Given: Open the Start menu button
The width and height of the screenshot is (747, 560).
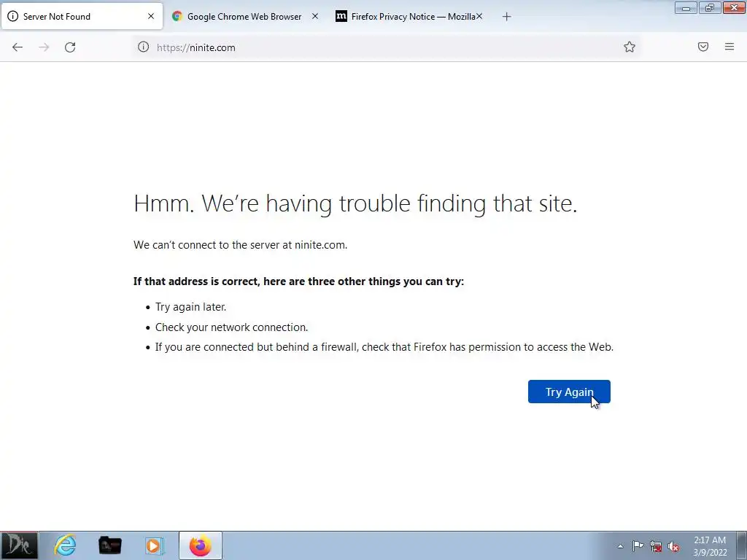Looking at the screenshot, I should click(x=19, y=545).
